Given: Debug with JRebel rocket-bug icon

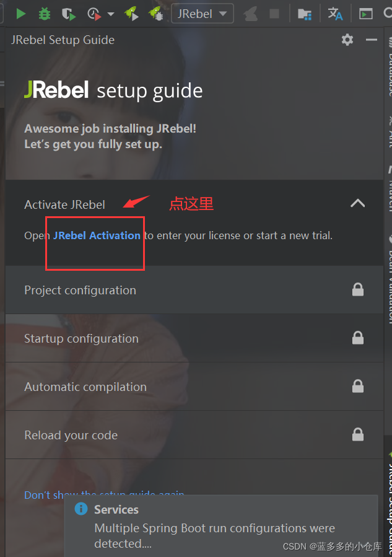Looking at the screenshot, I should click(x=155, y=13).
